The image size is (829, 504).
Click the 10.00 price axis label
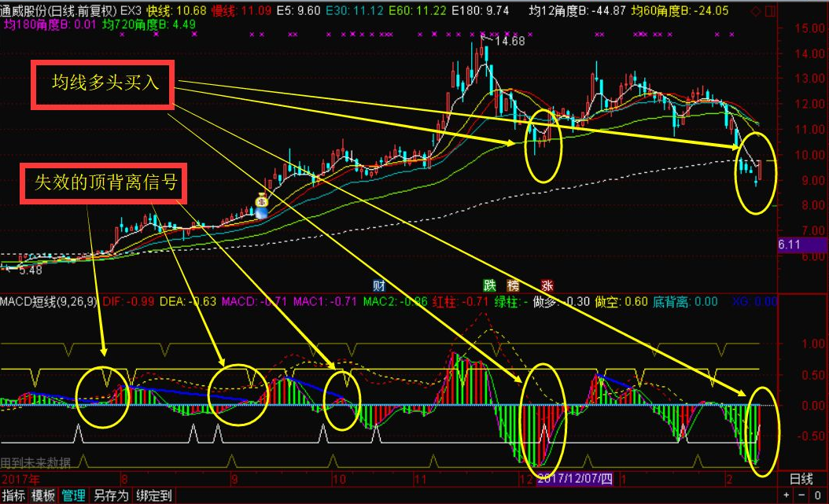click(810, 155)
